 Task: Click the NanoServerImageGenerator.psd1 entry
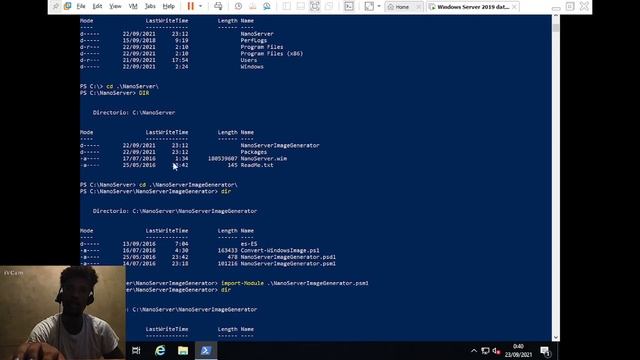tap(288, 257)
